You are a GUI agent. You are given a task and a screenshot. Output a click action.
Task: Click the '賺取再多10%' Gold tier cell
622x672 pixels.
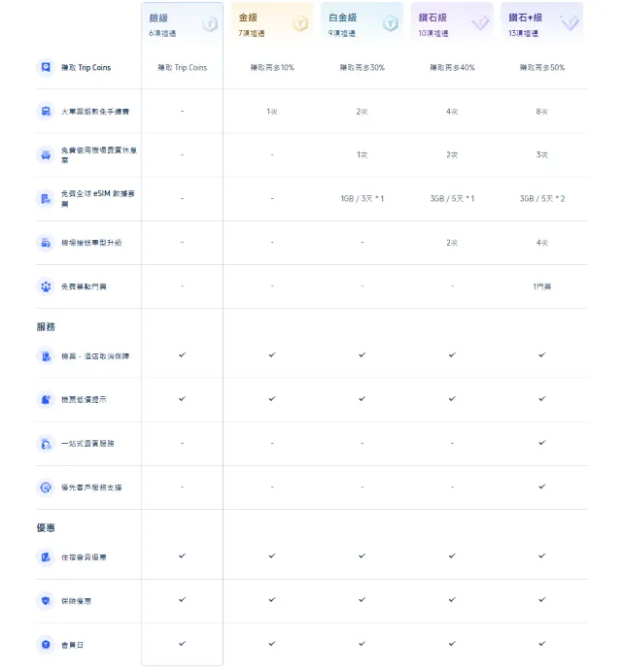tap(272, 68)
